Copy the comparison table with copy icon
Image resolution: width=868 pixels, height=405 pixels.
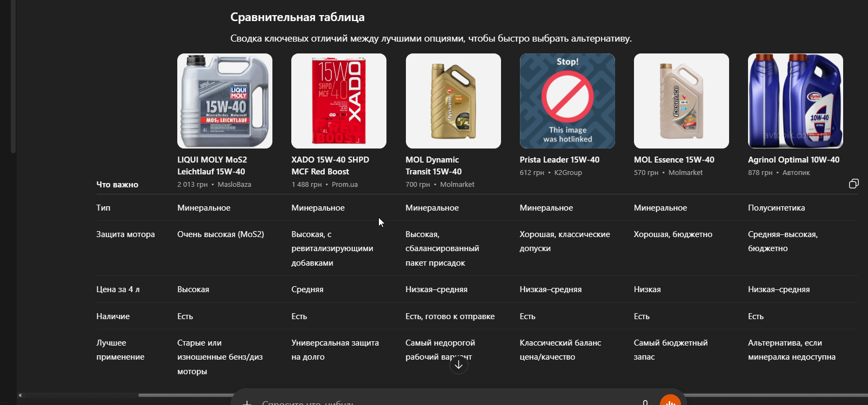[x=853, y=184]
